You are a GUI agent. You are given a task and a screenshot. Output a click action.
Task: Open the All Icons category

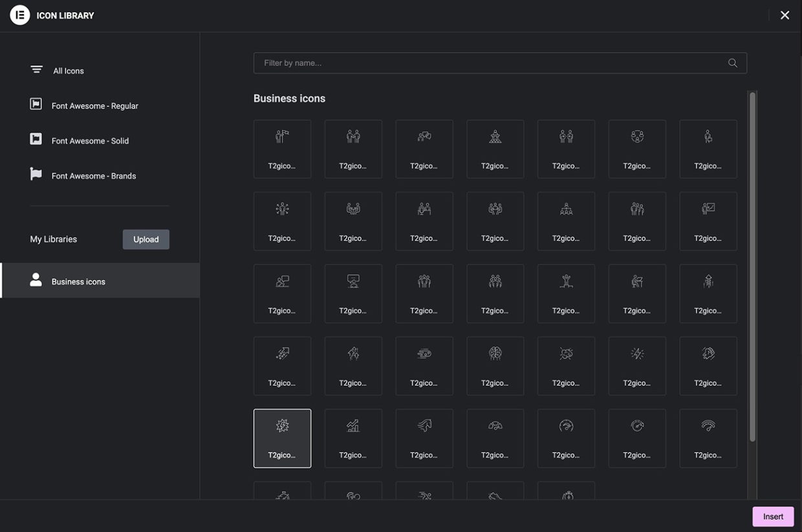click(x=68, y=71)
